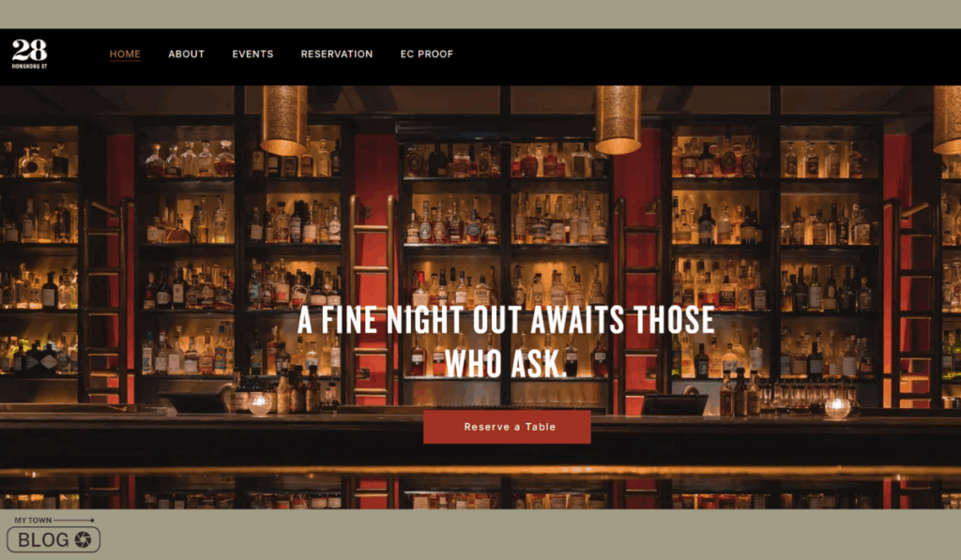Click the 28 Hongkong St logo
Viewport: 961px width, 560px height.
click(x=29, y=53)
